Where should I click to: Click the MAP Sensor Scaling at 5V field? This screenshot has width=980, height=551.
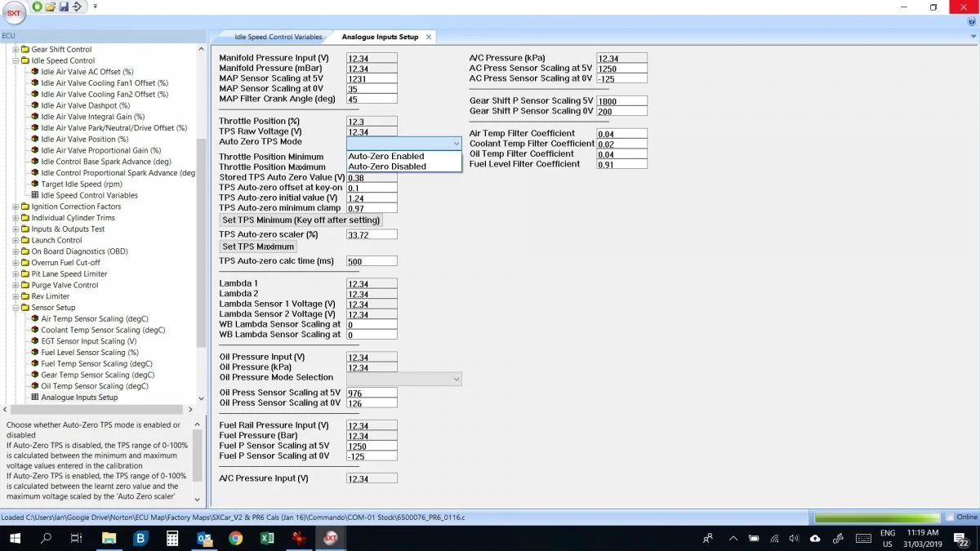coord(372,79)
